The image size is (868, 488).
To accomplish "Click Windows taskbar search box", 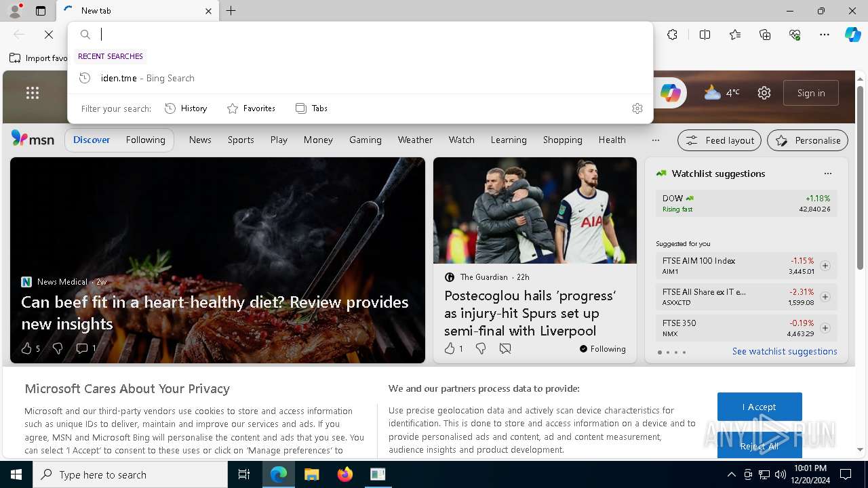I will coord(130,474).
